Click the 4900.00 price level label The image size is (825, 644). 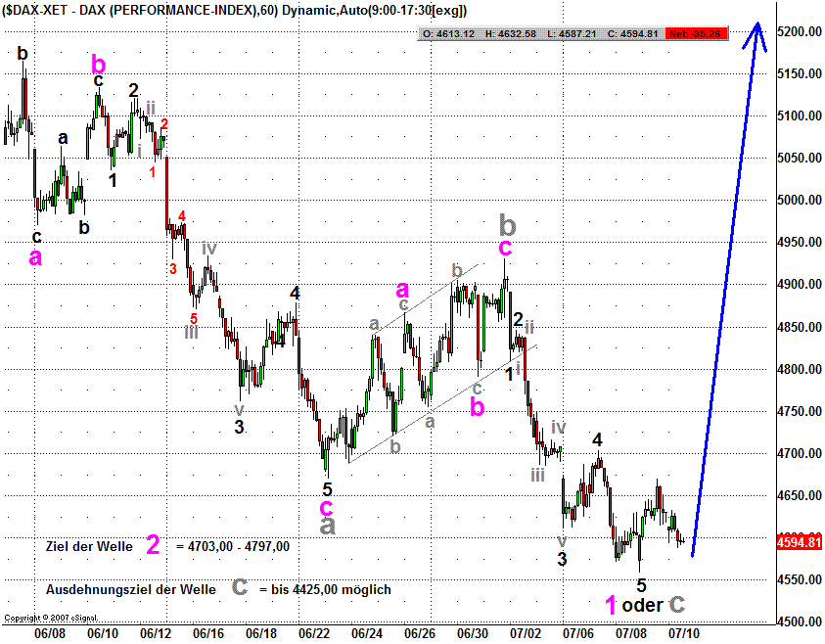pyautogui.click(x=800, y=285)
